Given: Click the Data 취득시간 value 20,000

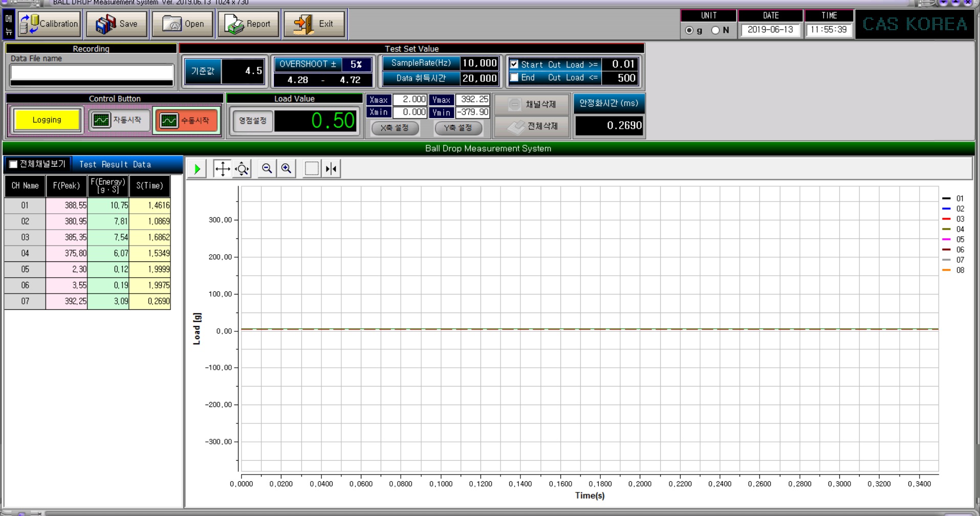Looking at the screenshot, I should click(479, 78).
